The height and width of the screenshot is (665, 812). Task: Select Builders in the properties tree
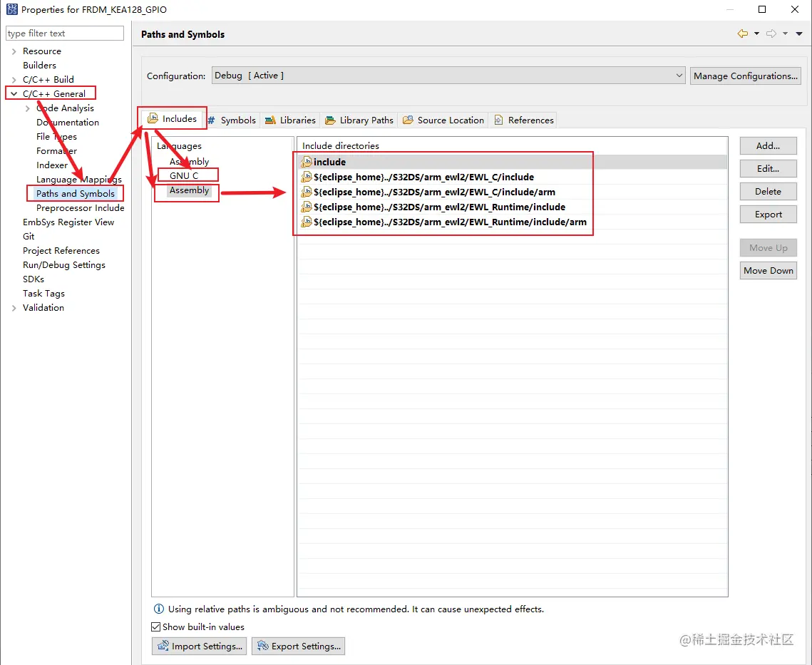click(39, 66)
